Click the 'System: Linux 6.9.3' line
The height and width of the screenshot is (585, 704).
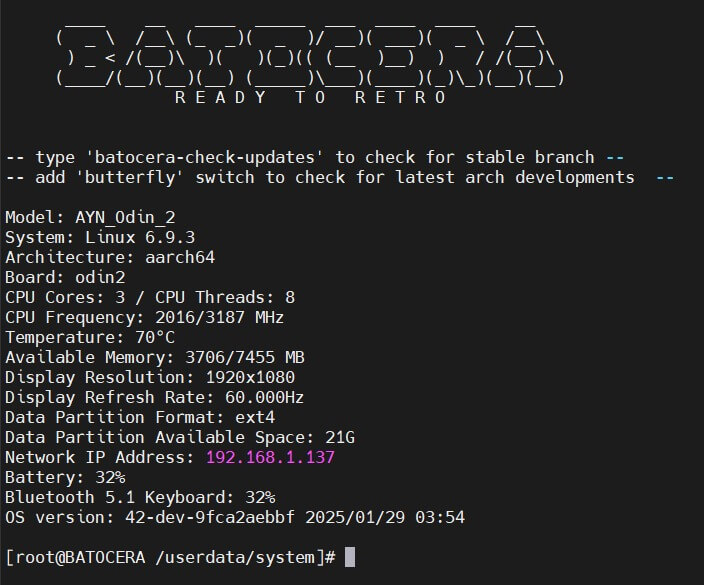point(100,238)
